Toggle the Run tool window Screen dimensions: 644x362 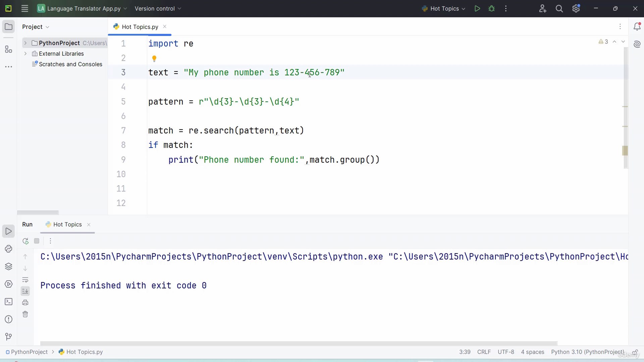(x=9, y=231)
